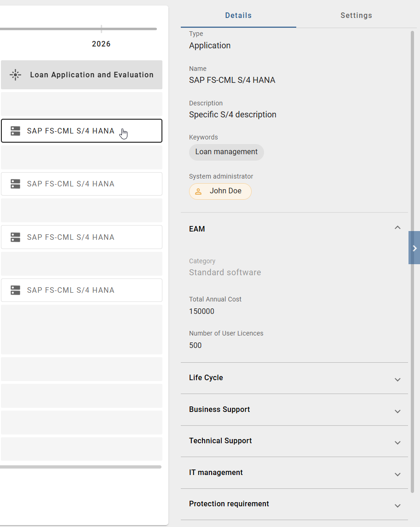Screen dimensions: 420x527
Task: Expand the Technical Support section
Action: [x=397, y=442]
